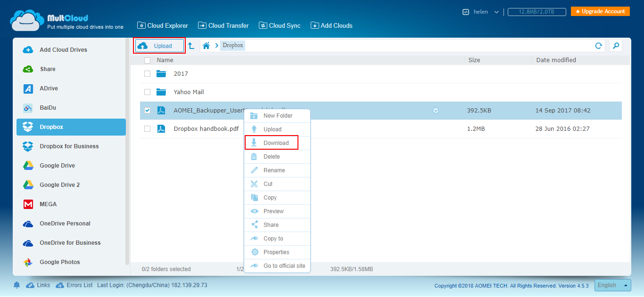644x297 pixels.
Task: Select the ADrive cloud in the sidebar
Action: click(71, 88)
